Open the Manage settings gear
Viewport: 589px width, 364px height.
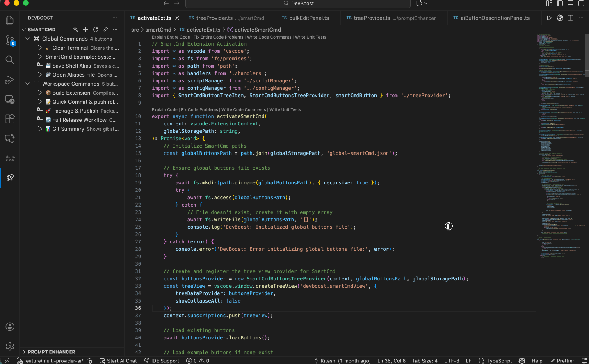pos(10,346)
